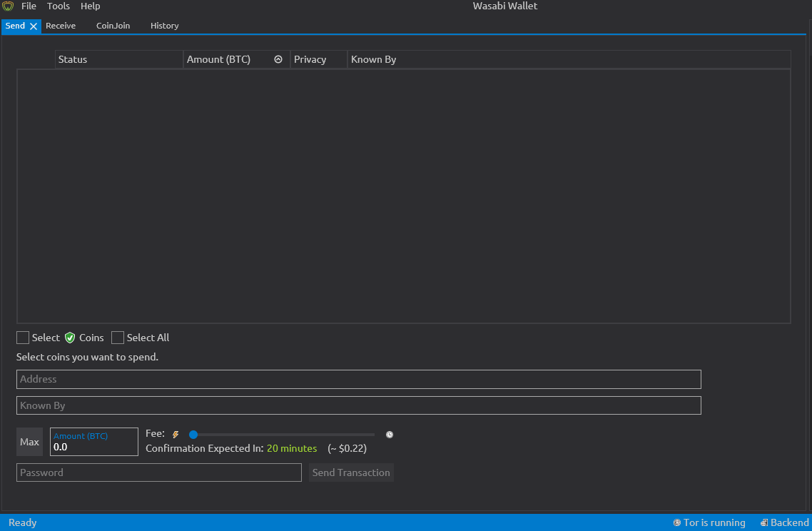This screenshot has height=531, width=812.
Task: Tick the Select private Coins checkbox
Action: [x=23, y=338]
